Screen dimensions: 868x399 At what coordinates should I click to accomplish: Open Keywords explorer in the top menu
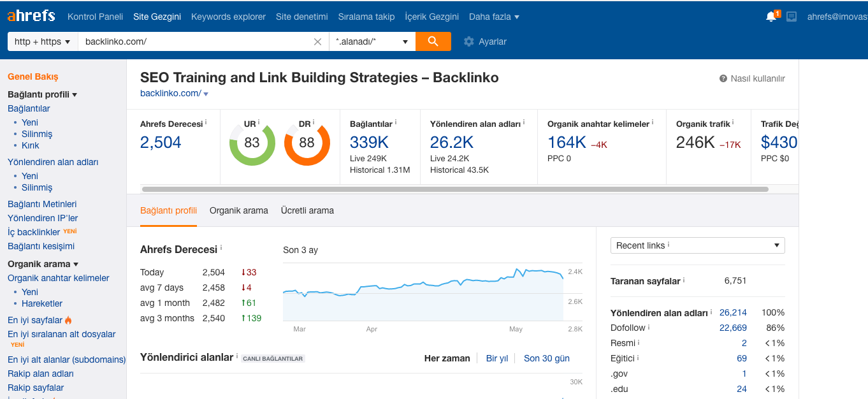[x=228, y=17]
